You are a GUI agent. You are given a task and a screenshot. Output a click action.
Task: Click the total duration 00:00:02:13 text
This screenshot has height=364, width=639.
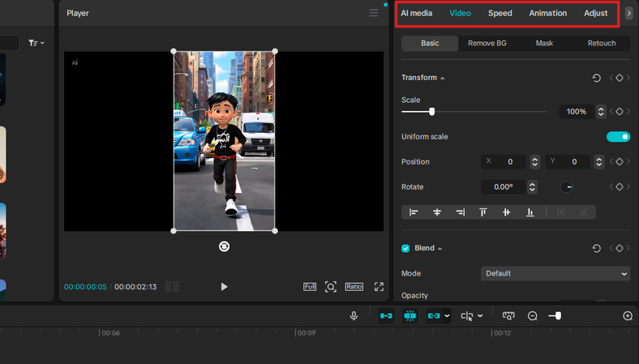coord(135,286)
